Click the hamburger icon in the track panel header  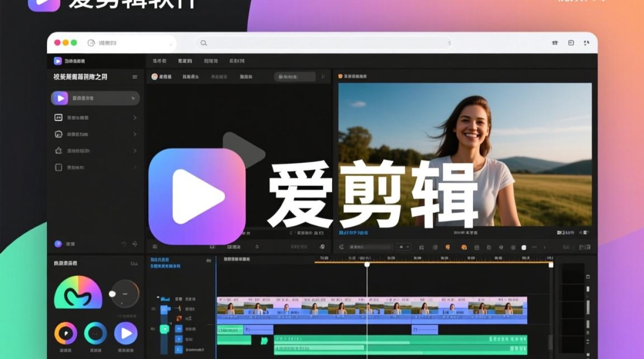click(208, 261)
